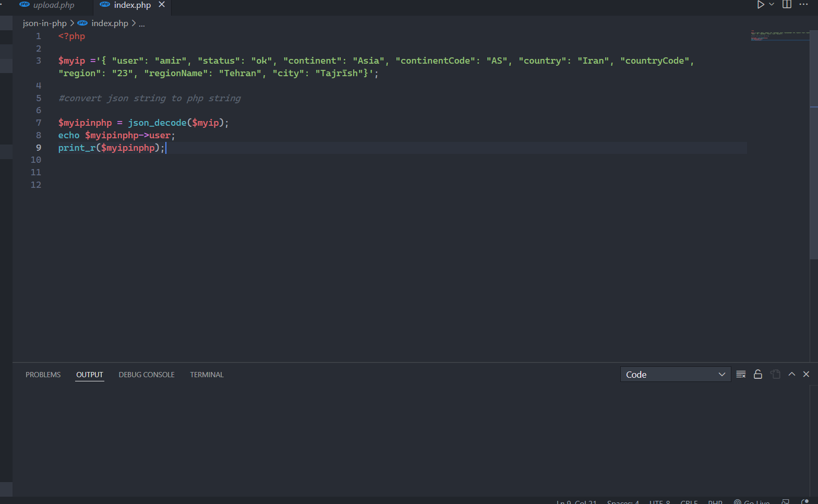Image resolution: width=818 pixels, height=504 pixels.
Task: Select PHP language mode in status bar
Action: [x=715, y=501]
